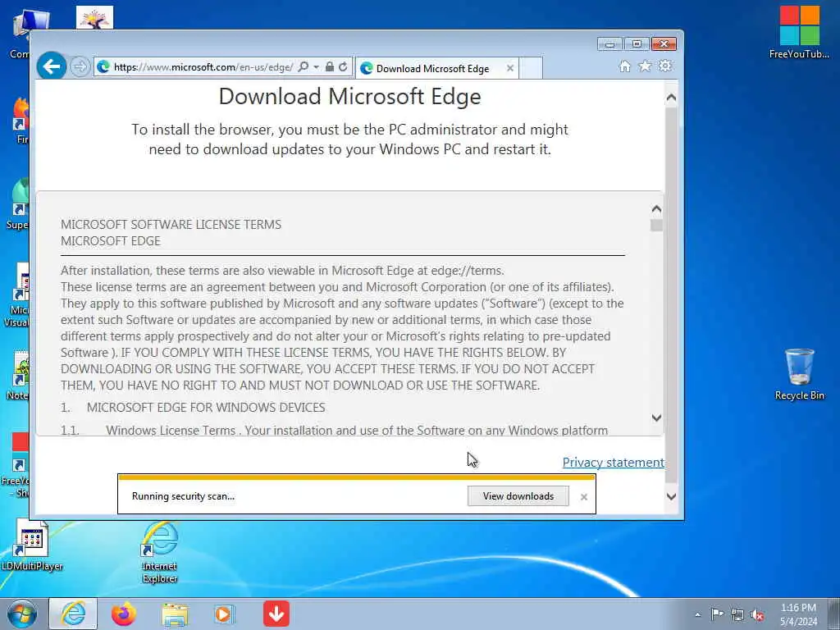Viewport: 840px width, 630px height.
Task: Click the license terms scroll-up arrow
Action: click(656, 209)
